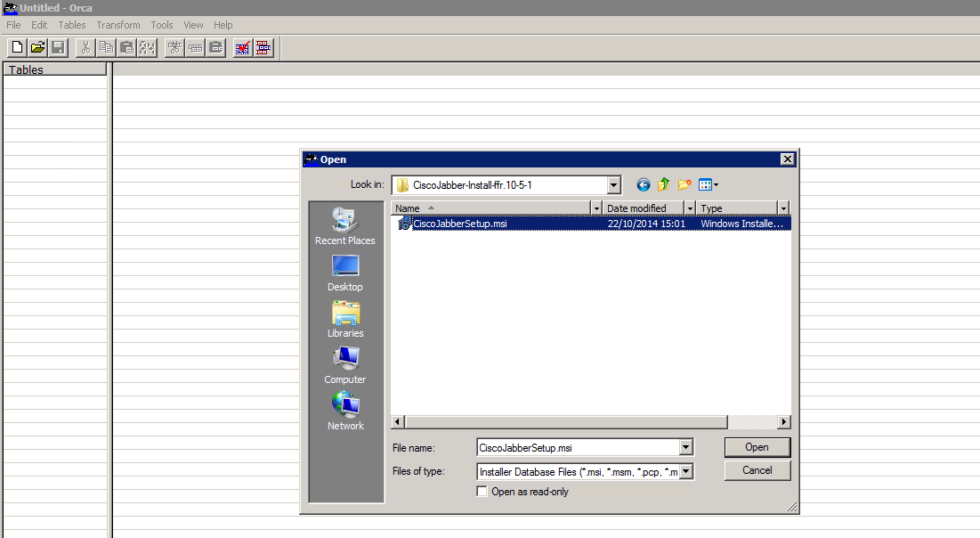Screen dimensions: 980x538
Task: Click into the File name input field
Action: pos(579,448)
